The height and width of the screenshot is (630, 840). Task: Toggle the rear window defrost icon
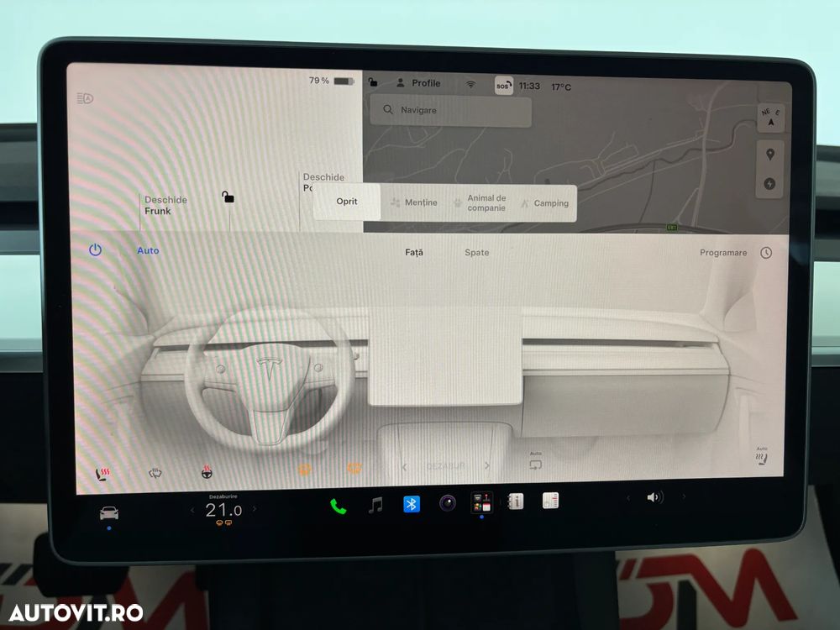click(x=354, y=468)
